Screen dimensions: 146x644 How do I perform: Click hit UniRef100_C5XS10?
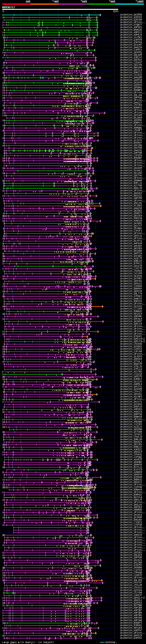coord(131,588)
